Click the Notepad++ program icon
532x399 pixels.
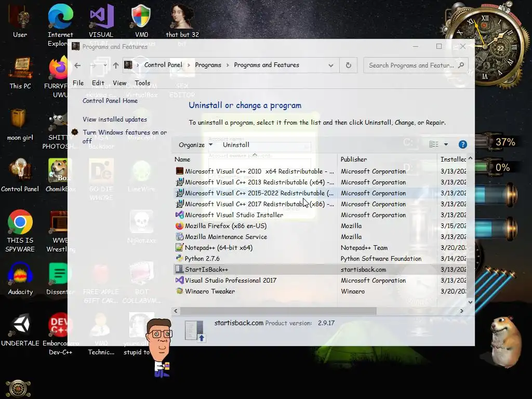(179, 247)
